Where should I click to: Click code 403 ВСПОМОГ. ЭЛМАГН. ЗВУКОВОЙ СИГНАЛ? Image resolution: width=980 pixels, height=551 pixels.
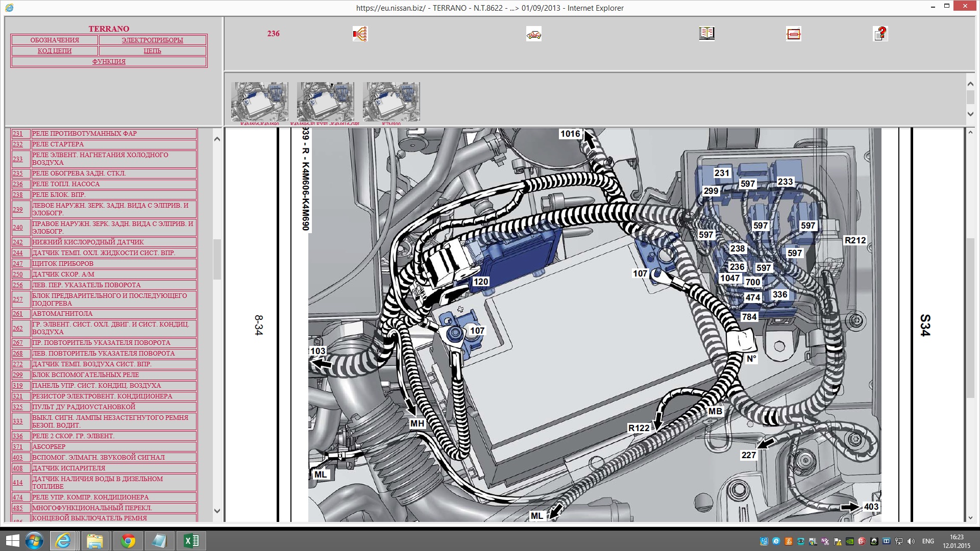(x=18, y=458)
